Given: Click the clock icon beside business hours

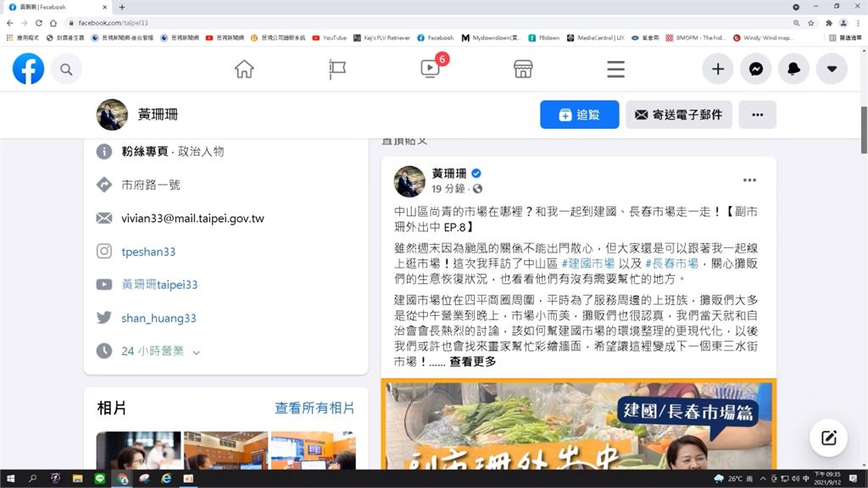Looking at the screenshot, I should (x=104, y=351).
